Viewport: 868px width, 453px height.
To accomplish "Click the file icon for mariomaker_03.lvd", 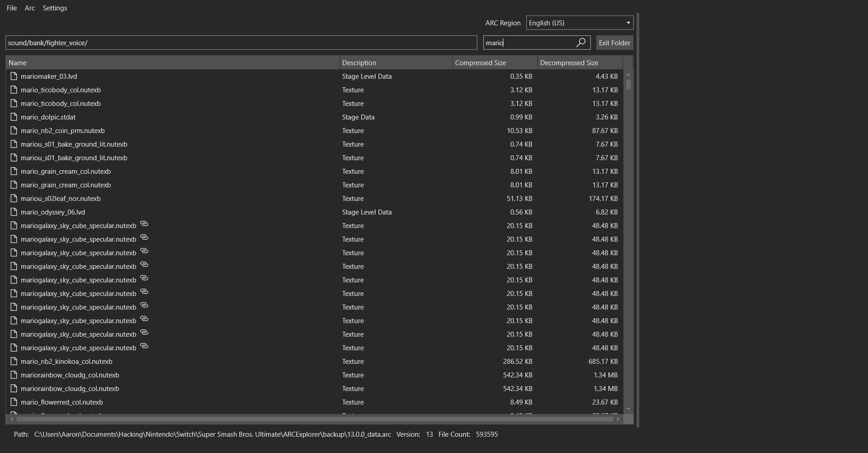I will point(14,76).
